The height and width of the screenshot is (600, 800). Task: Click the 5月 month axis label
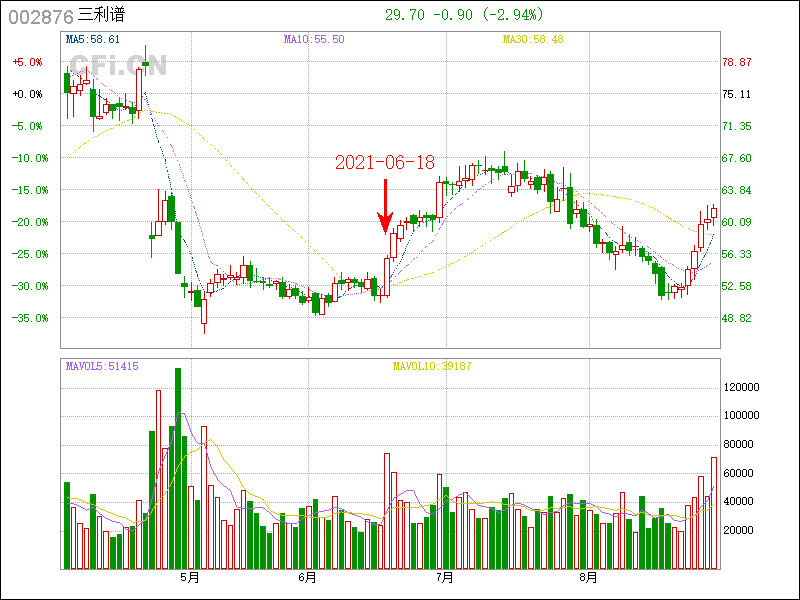pos(190,578)
